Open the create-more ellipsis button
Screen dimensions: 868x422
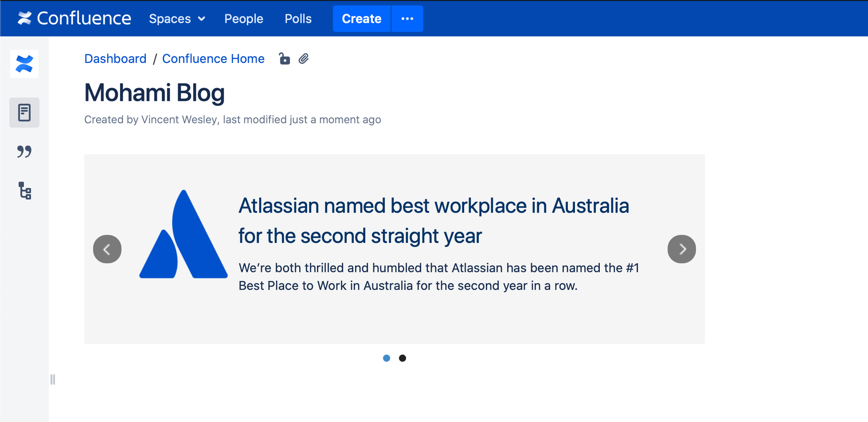408,19
